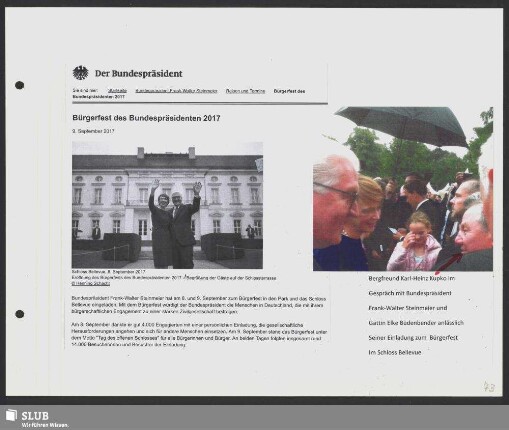Viewport: 509px width, 430px height.
Task: Open the 'Startseite' breadcrumb link
Action: coord(117,91)
